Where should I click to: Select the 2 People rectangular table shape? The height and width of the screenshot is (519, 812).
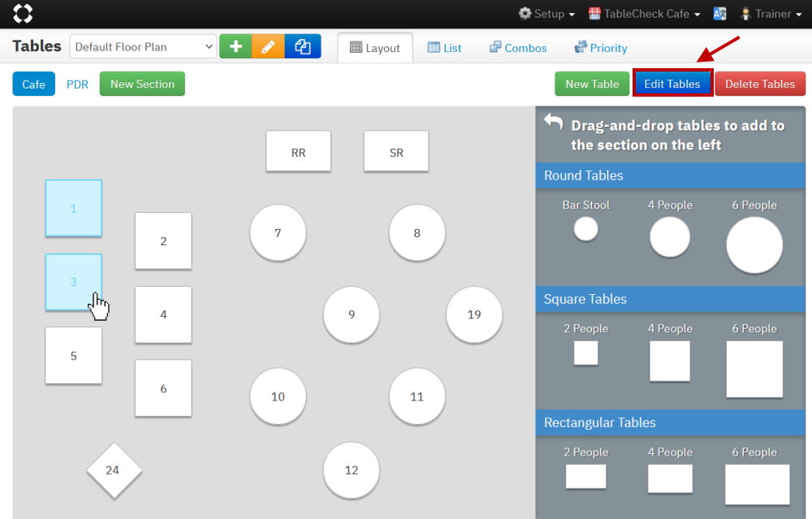tap(585, 477)
